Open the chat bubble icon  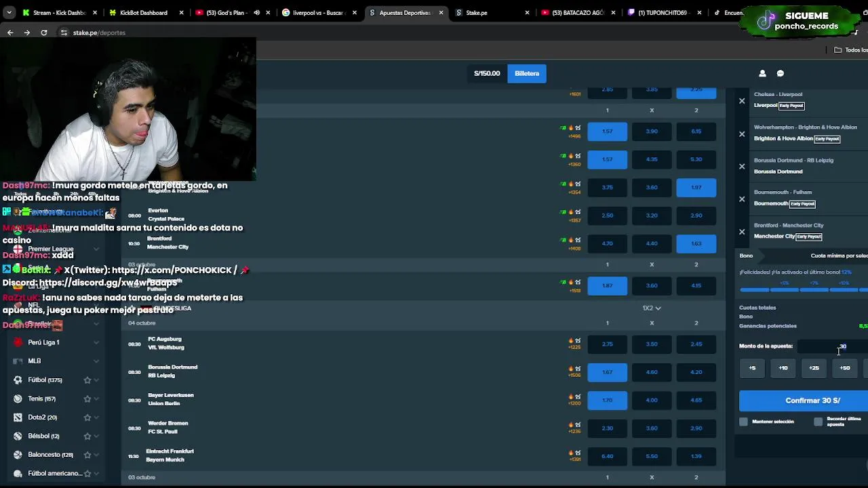click(x=780, y=73)
